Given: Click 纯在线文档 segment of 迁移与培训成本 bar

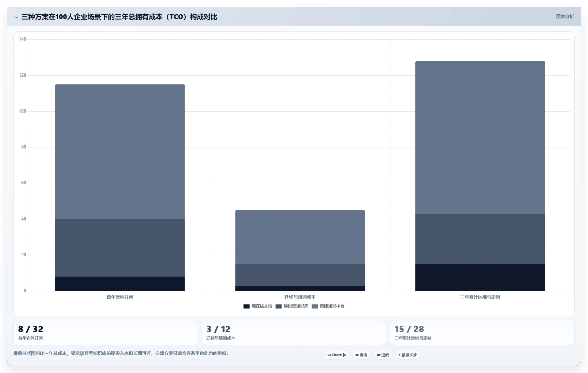Looking at the screenshot, I should tap(300, 288).
